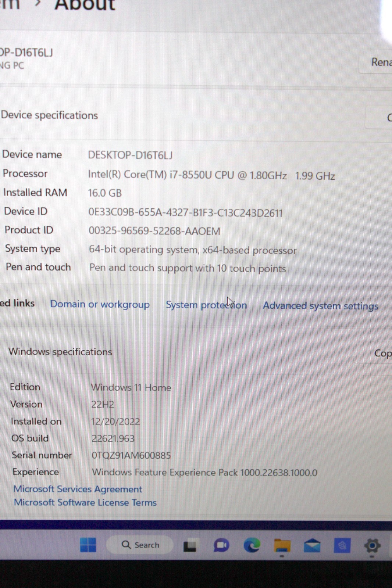The width and height of the screenshot is (392, 588).
Task: Select the Version value 22H2
Action: pos(103,404)
